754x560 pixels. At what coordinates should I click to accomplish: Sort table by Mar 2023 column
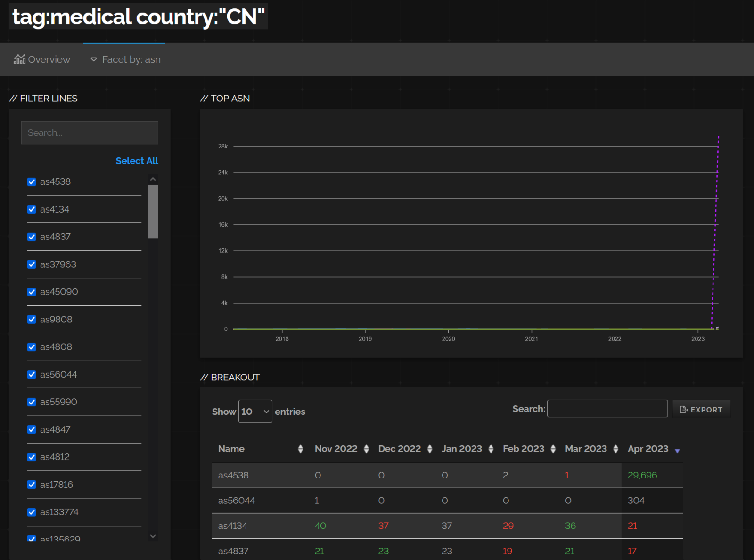591,449
